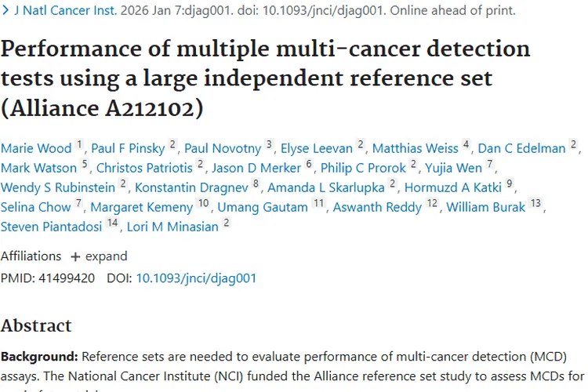
Task: Open author Mark Watson link
Action: click(38, 168)
